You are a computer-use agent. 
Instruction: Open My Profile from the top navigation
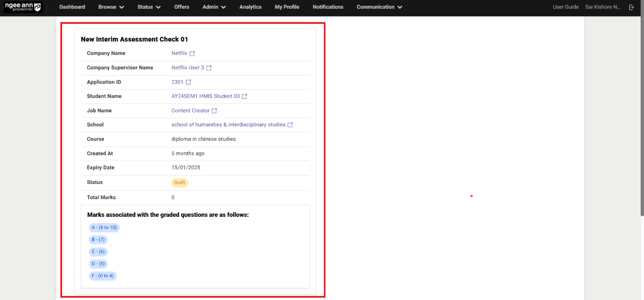tap(287, 7)
